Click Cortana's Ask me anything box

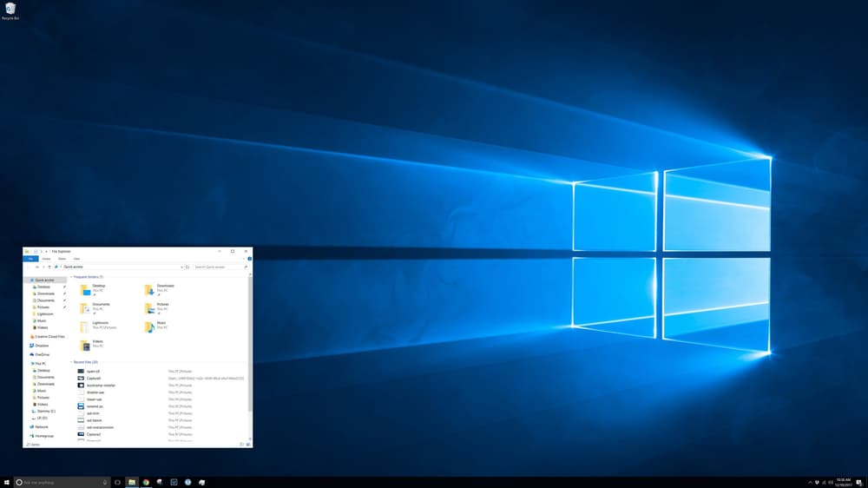tap(61, 483)
